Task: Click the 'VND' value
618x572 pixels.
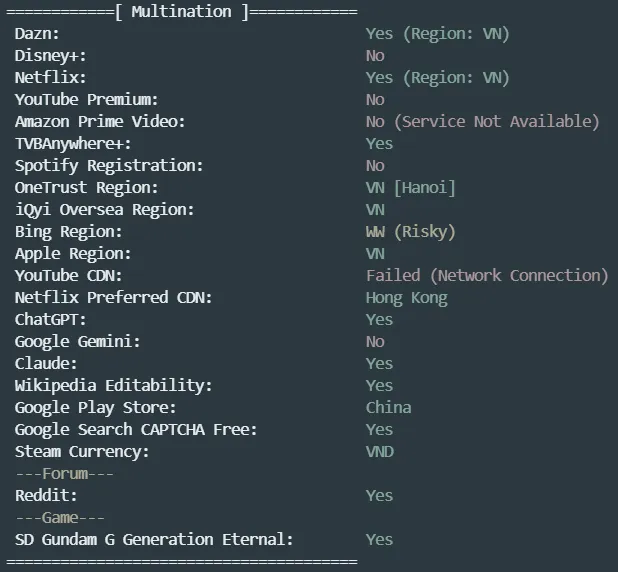Action: (x=380, y=452)
